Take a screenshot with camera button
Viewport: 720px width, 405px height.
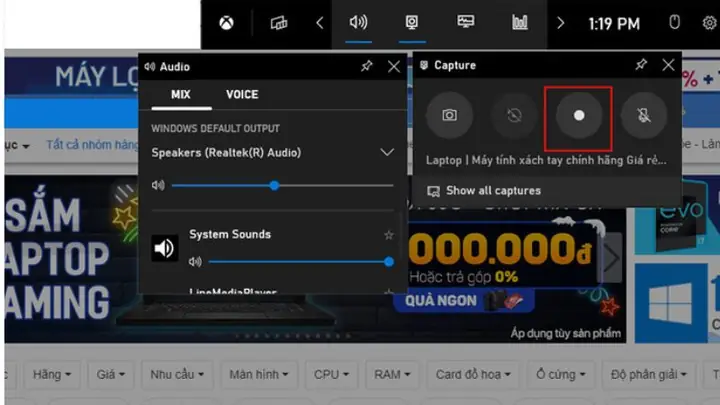coord(449,115)
